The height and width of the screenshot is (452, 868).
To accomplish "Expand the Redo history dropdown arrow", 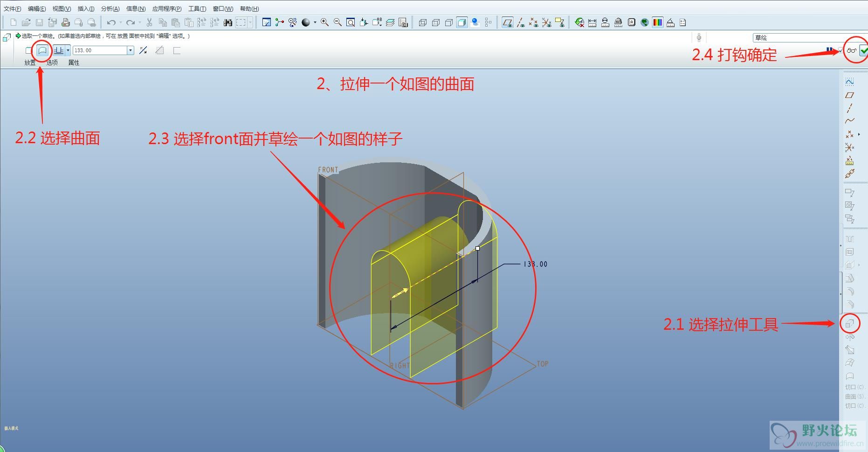I will (x=139, y=22).
